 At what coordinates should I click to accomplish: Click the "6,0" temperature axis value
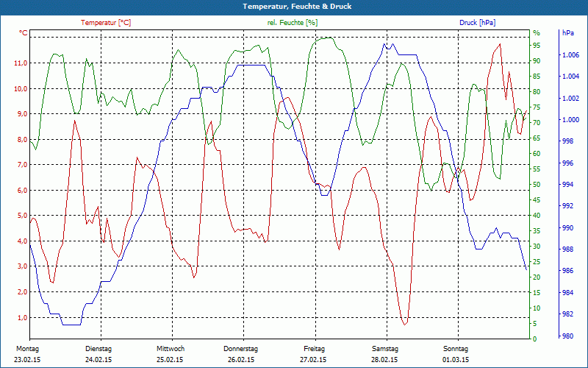coord(22,190)
